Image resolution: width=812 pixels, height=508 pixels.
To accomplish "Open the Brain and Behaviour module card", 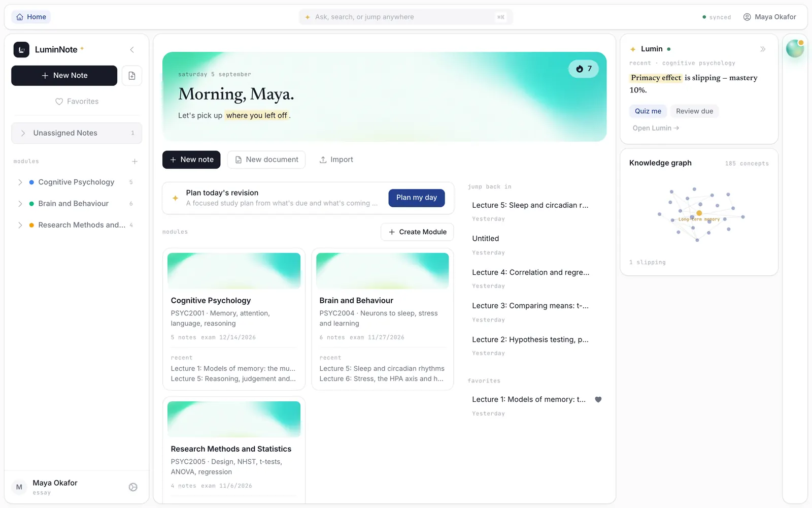I will pyautogui.click(x=383, y=319).
